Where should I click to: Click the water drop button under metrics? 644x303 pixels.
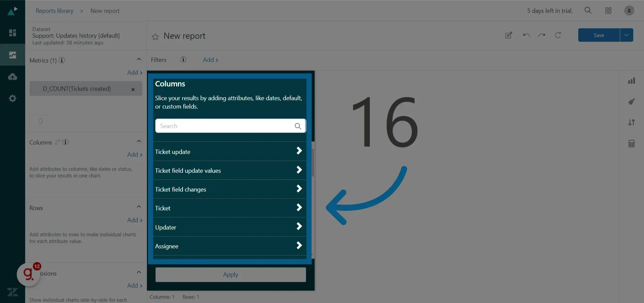pyautogui.click(x=41, y=121)
